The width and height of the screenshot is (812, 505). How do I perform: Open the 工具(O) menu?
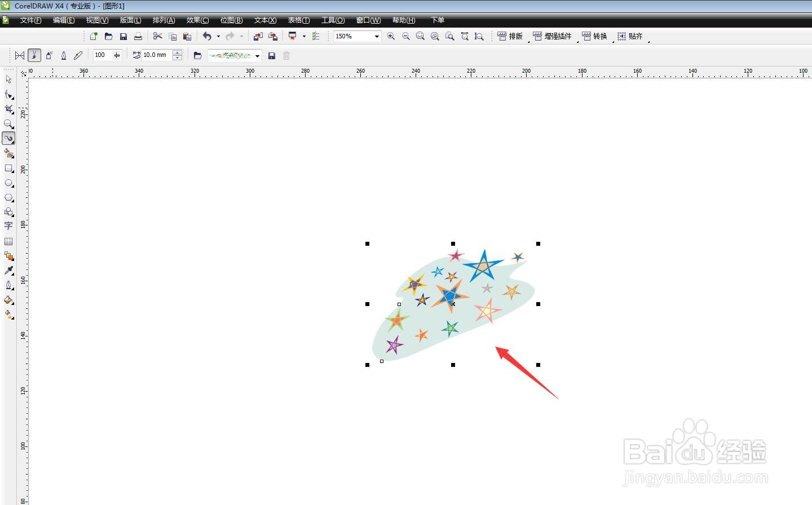[x=333, y=20]
